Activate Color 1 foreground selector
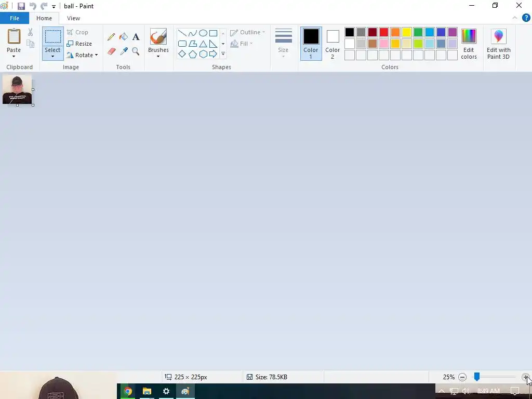532x399 pixels. click(x=311, y=44)
